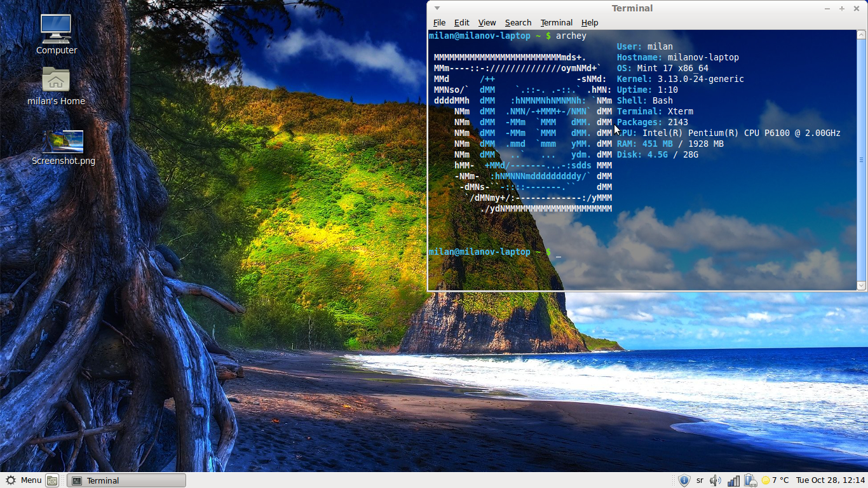Click the 'Terminal: Xterm' output line
This screenshot has width=868, height=488.
(655, 111)
